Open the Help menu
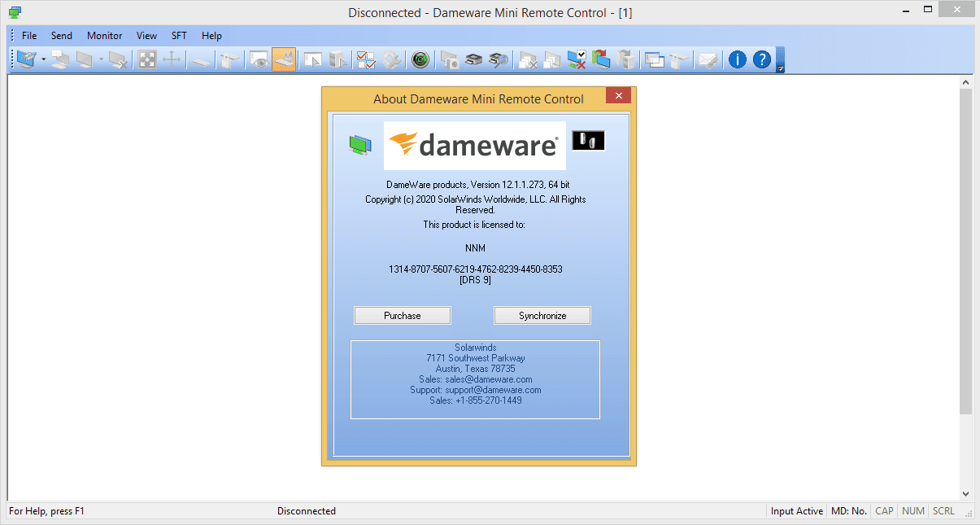The image size is (980, 525). (212, 36)
